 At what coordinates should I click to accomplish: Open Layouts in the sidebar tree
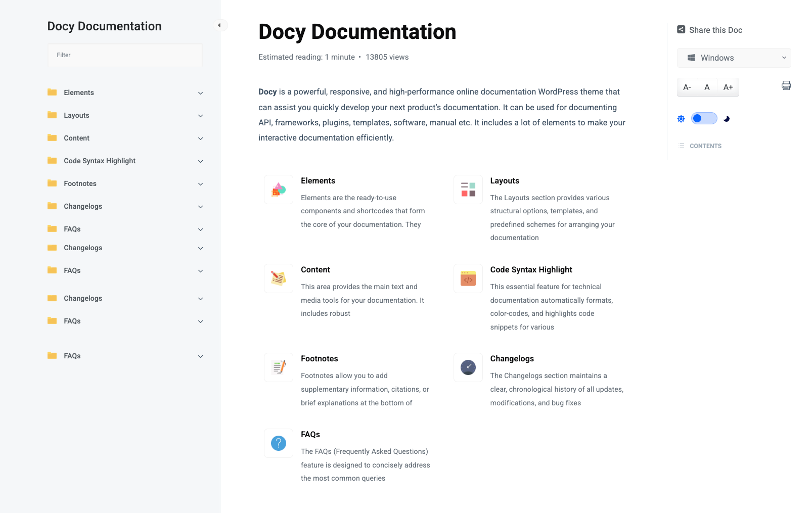pyautogui.click(x=76, y=115)
